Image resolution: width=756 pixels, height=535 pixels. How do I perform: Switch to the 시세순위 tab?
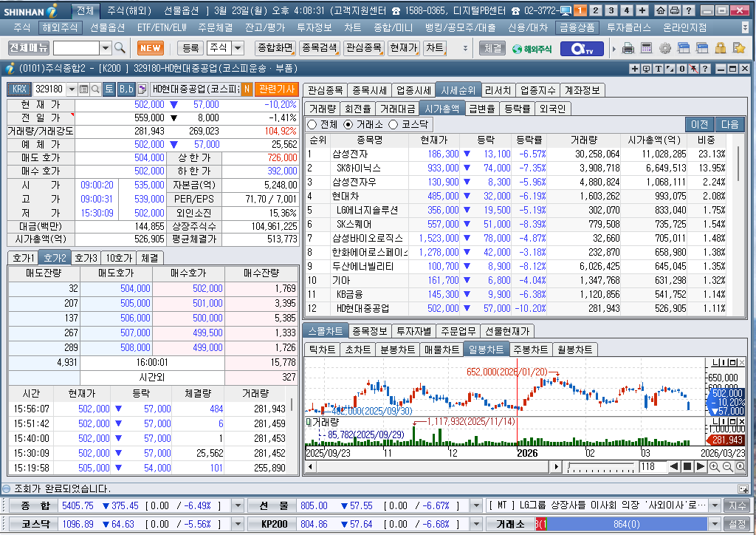[458, 90]
